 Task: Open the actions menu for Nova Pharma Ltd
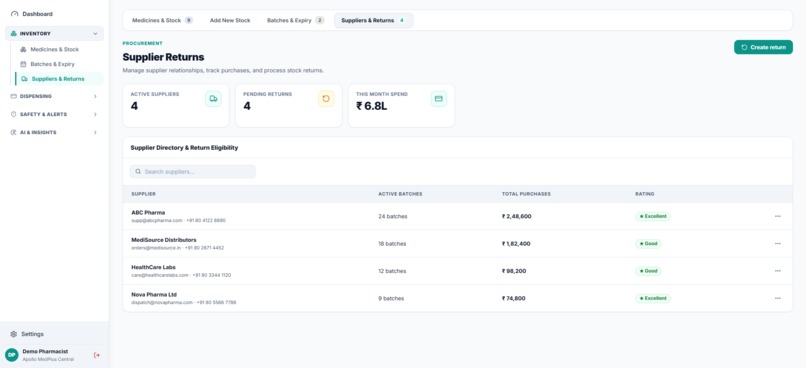click(x=778, y=298)
